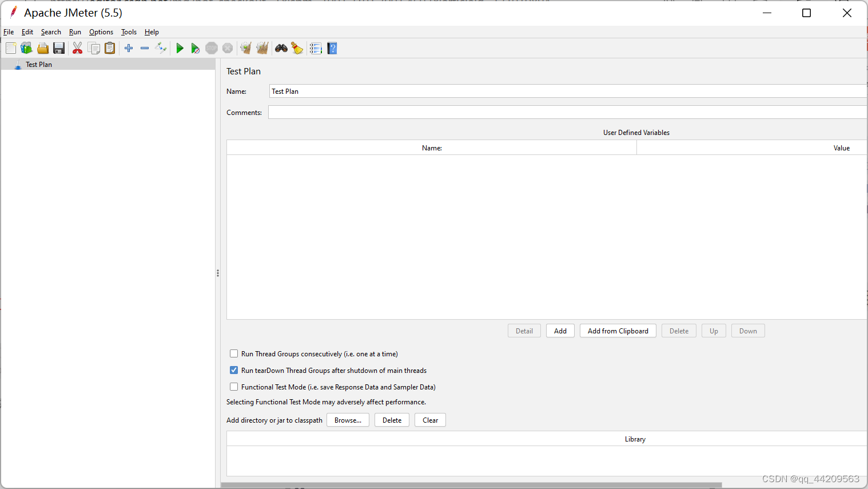This screenshot has width=868, height=489.
Task: Expand all tree nodes with plus icon
Action: pyautogui.click(x=129, y=49)
